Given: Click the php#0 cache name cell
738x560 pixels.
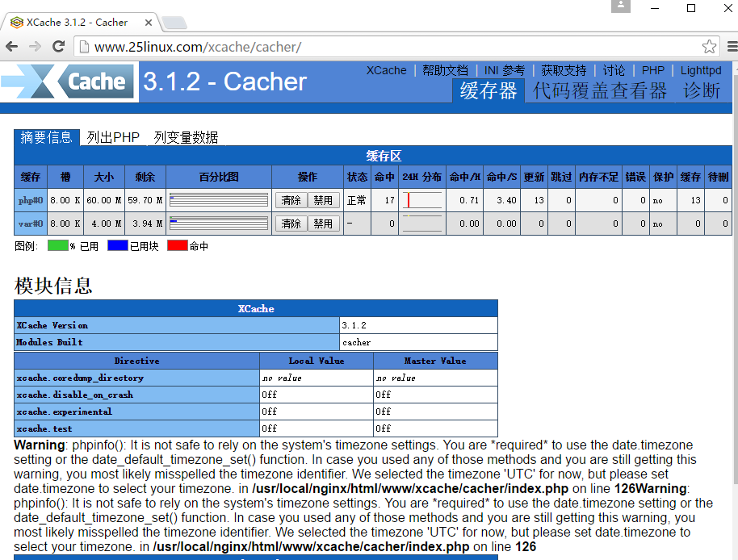Looking at the screenshot, I should pyautogui.click(x=31, y=200).
